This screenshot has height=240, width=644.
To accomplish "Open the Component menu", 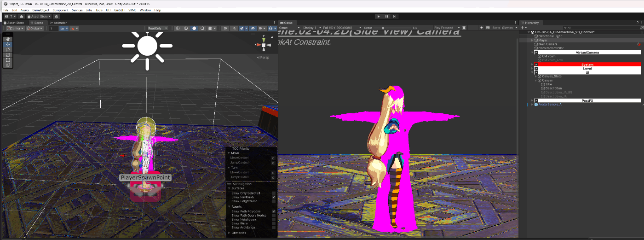I will click(x=60, y=10).
